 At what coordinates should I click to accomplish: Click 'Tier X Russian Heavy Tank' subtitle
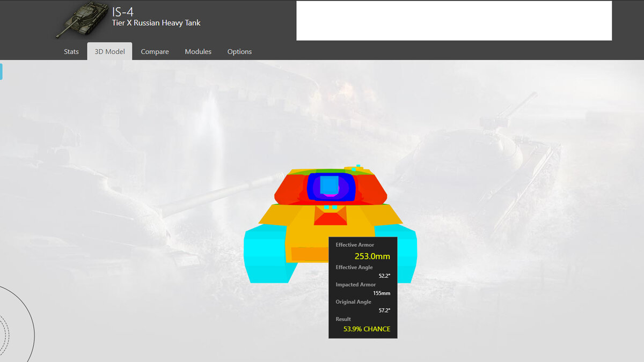[156, 23]
